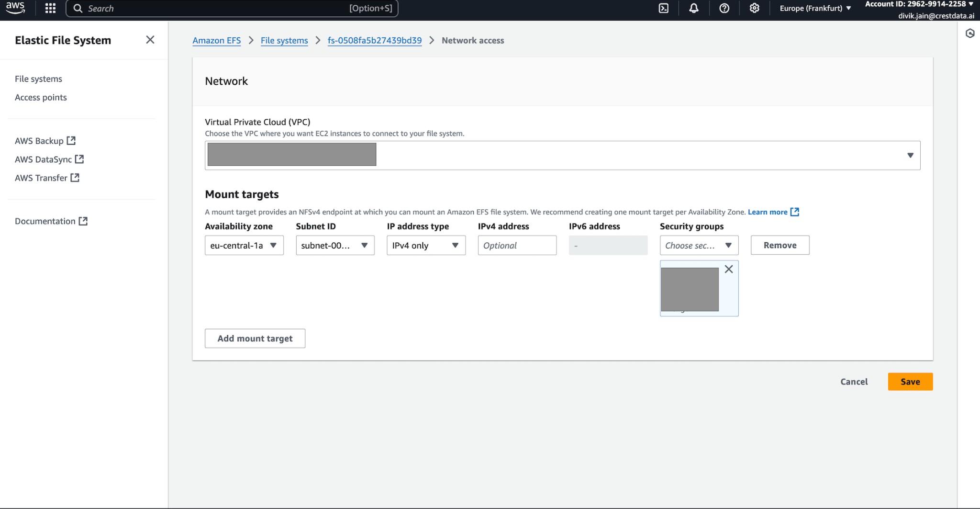The image size is (980, 509).
Task: Open fs-0508fa5b27439bd39 breadcrumb link
Action: coord(375,40)
